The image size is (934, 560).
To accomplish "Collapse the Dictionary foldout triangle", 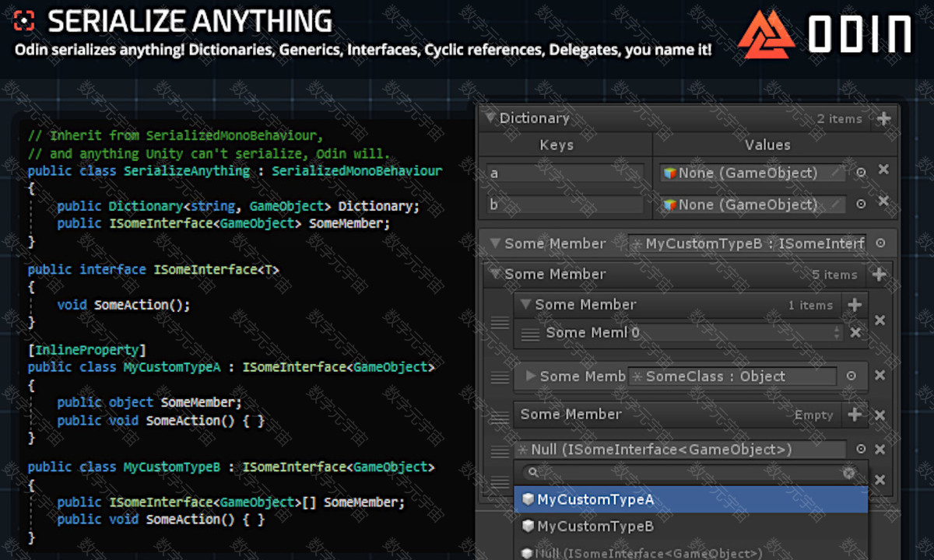I will tap(490, 118).
